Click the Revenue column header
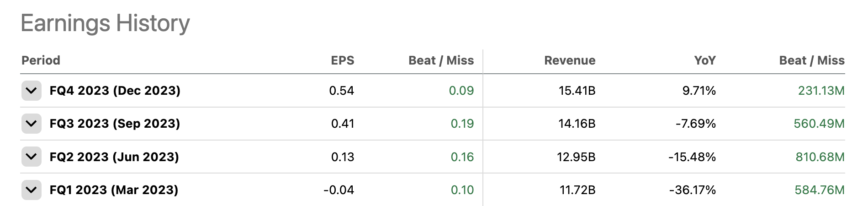Viewport: 868px width, 206px height. pyautogui.click(x=569, y=60)
